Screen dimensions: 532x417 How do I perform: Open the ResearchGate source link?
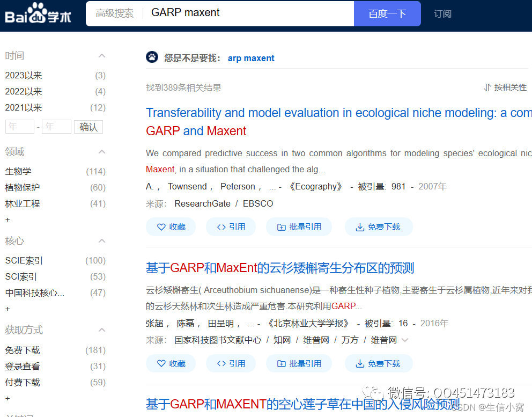pyautogui.click(x=202, y=204)
